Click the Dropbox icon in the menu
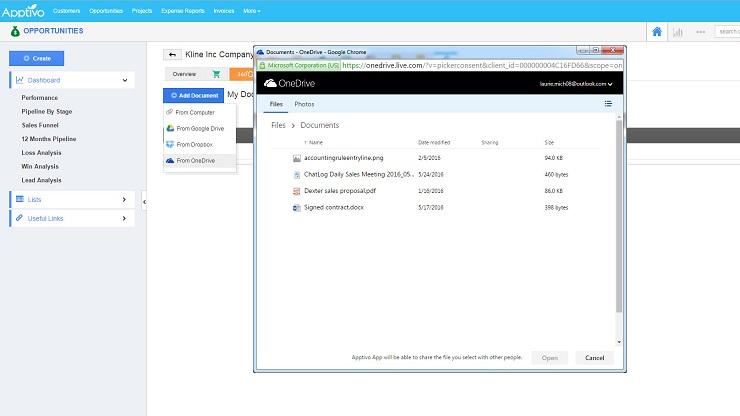 [x=170, y=144]
